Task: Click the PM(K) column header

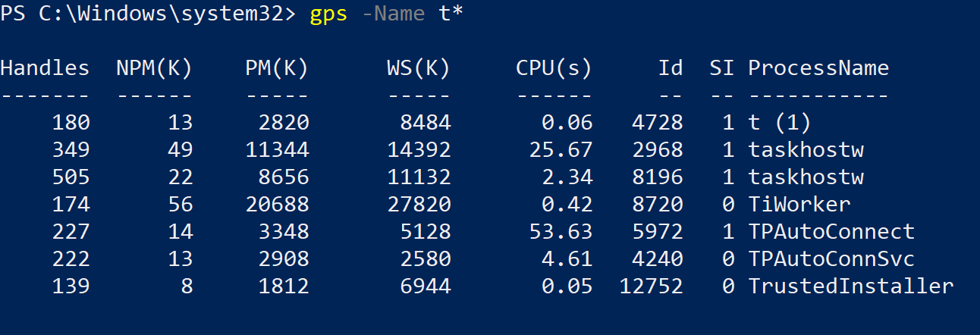Action: point(277,69)
